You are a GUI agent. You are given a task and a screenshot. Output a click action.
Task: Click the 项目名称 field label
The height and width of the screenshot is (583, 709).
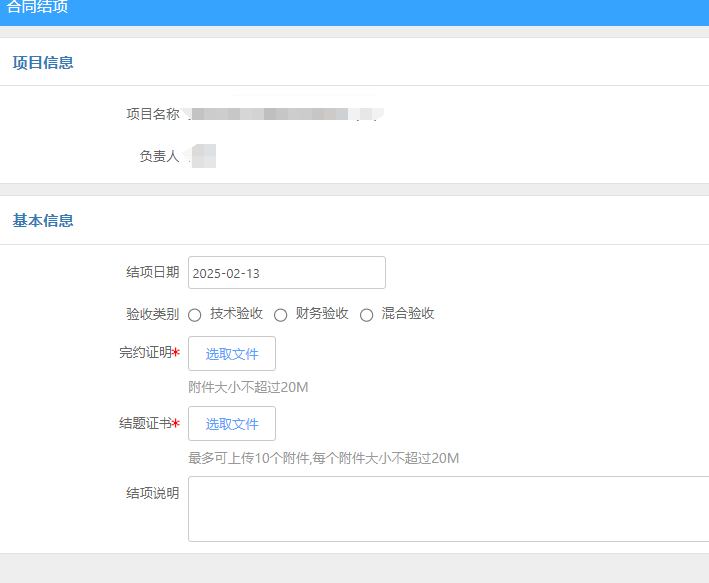click(x=152, y=114)
